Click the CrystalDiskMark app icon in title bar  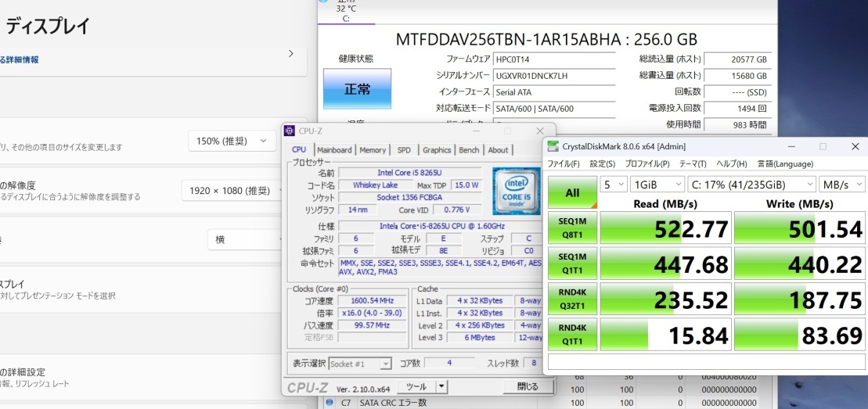tap(553, 147)
